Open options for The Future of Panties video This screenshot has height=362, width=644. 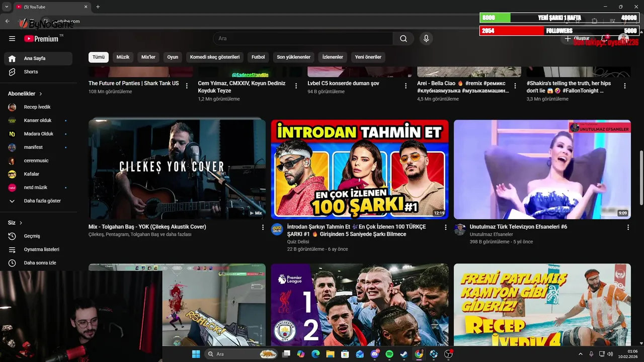[x=187, y=86]
